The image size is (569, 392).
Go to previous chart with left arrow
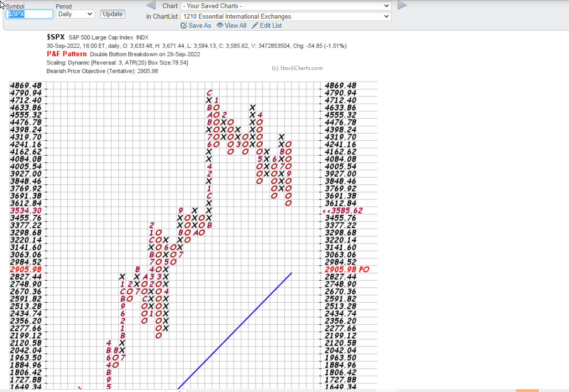coord(150,6)
